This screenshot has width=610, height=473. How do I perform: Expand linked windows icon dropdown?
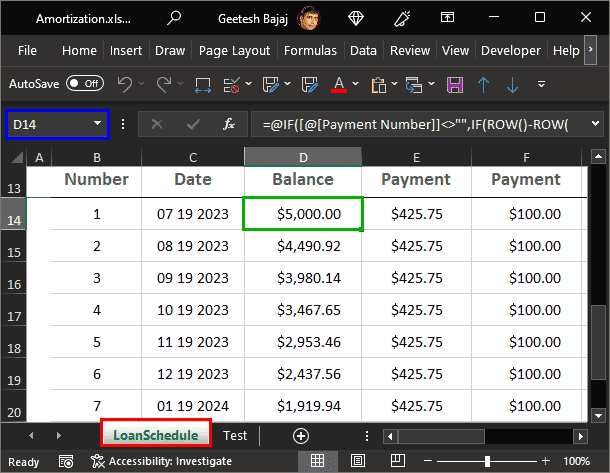[x=431, y=84]
